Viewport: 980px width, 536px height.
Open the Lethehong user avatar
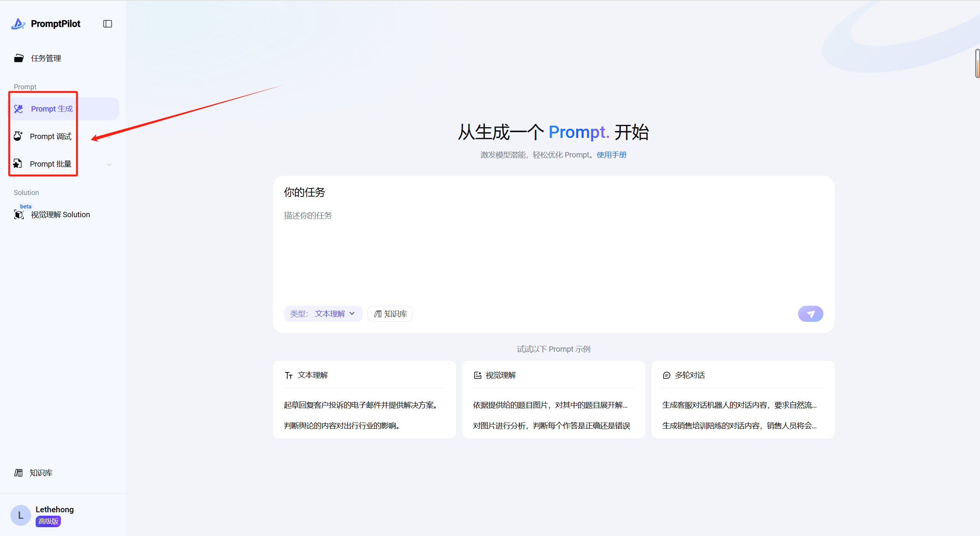coord(21,515)
